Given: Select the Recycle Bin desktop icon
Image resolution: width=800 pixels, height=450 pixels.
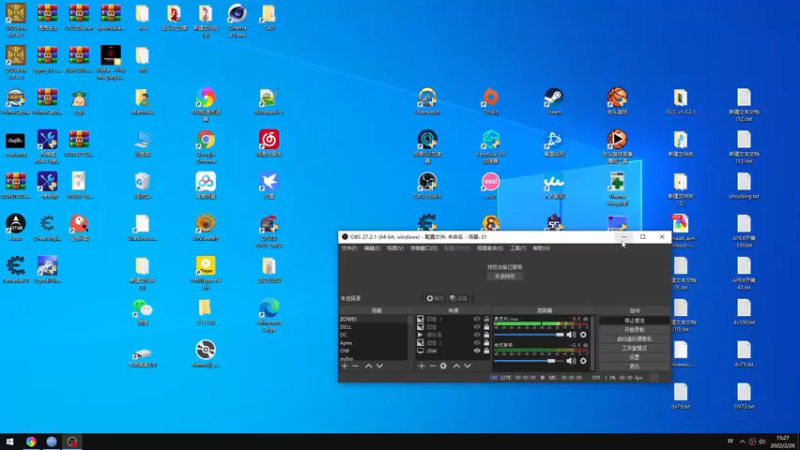Looking at the screenshot, I should coord(142,186).
